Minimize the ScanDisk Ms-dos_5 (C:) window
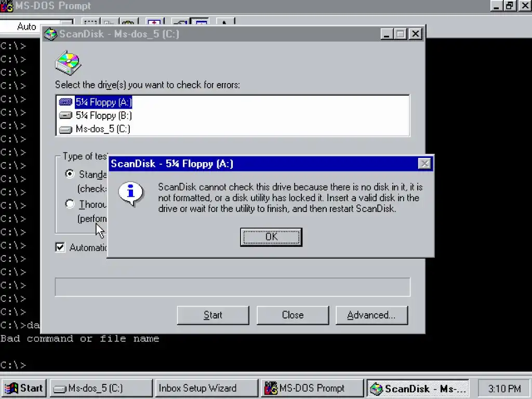The width and height of the screenshot is (532, 399). pyautogui.click(x=387, y=34)
